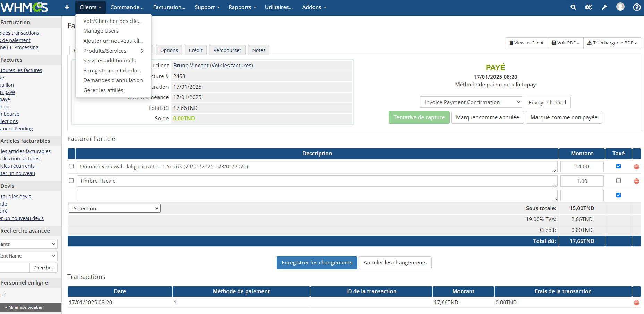Viewport: 644px width, 314px height.
Task: Enable Taxé checkbox for Timbre Fiscale
Action: 618,181
